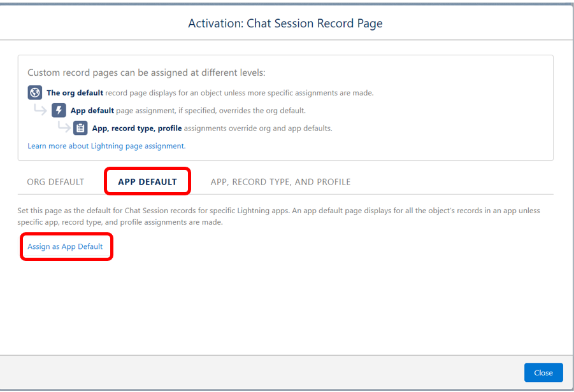Click the Assign as App Default link
This screenshot has width=574, height=392.
(x=65, y=246)
